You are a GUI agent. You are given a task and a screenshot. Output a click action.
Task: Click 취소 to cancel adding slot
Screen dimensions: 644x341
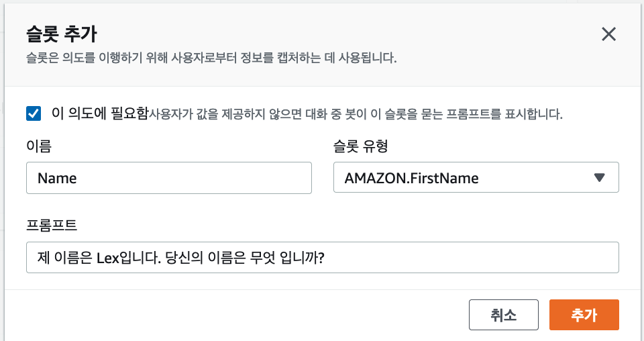coord(504,315)
